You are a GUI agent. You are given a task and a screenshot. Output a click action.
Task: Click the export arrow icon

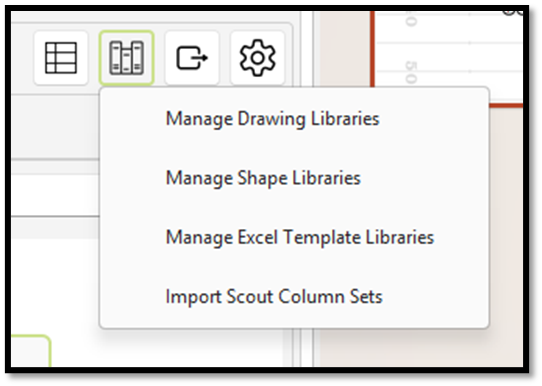click(x=192, y=58)
